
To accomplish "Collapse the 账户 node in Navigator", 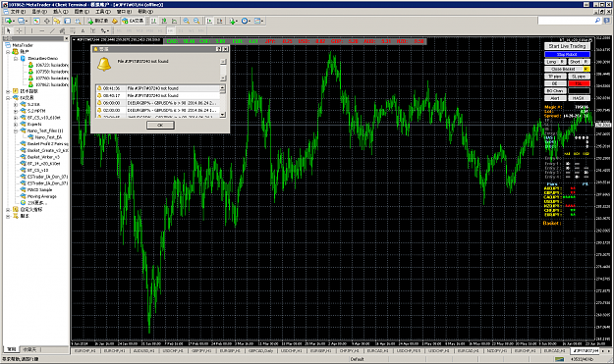I will click(x=8, y=52).
